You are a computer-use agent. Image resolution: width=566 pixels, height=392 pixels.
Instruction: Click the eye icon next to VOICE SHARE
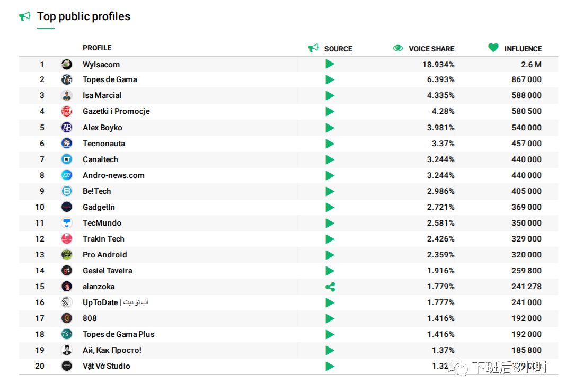398,48
